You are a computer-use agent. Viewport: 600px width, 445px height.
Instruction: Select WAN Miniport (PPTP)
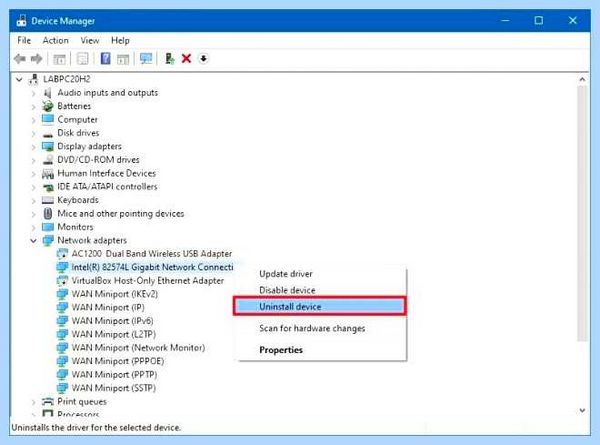pyautogui.click(x=114, y=374)
